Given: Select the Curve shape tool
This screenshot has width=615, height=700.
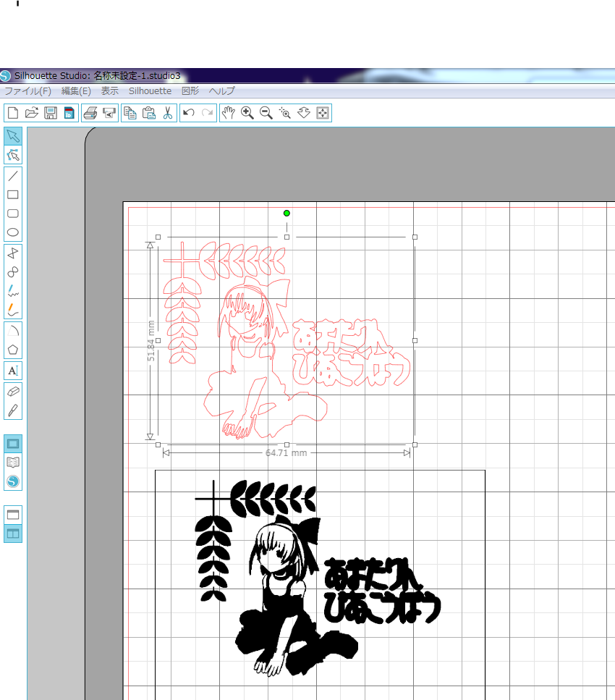Looking at the screenshot, I should [13, 272].
